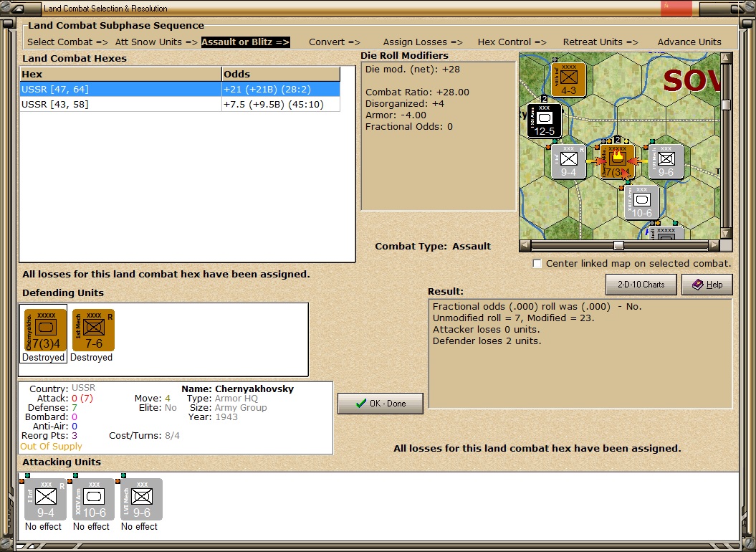Click the Armor: -4.00 modifier line

(396, 115)
